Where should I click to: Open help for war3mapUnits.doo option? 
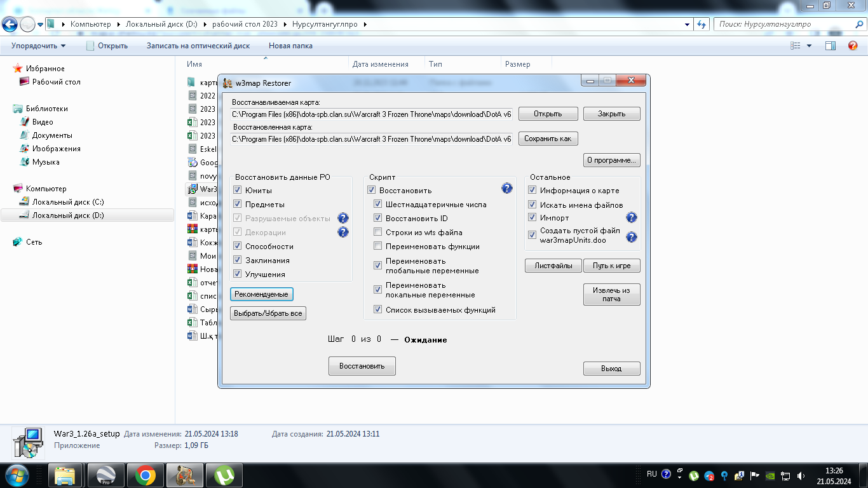tap(631, 237)
